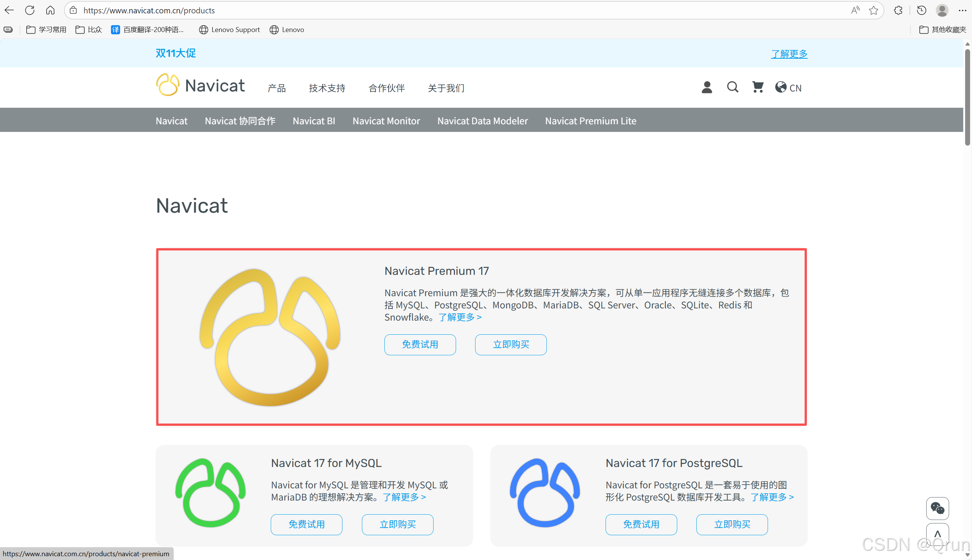Open 了解更多 link for Navicat for PostgreSQL

(772, 497)
